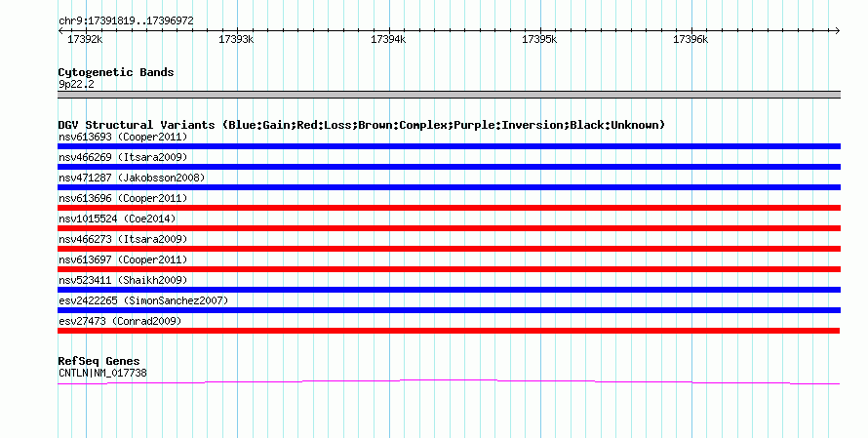Viewport: 868px width, 438px height.
Task: Open the CNTLN|NM_017738 gene label
Action: click(x=103, y=374)
